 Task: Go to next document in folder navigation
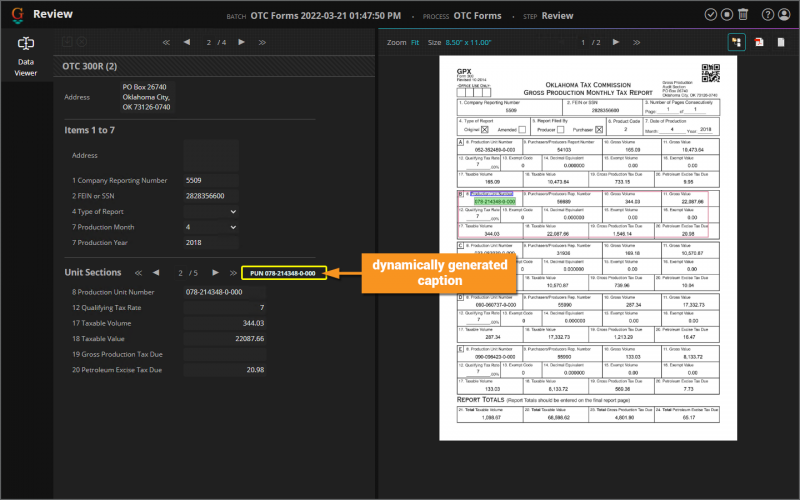pos(242,43)
